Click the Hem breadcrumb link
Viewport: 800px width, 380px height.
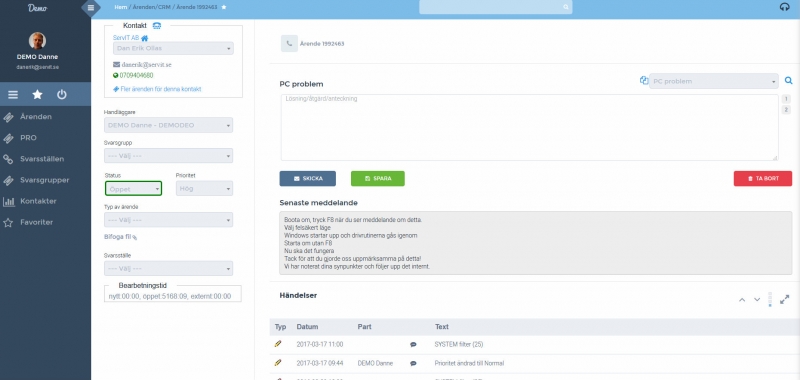click(120, 7)
